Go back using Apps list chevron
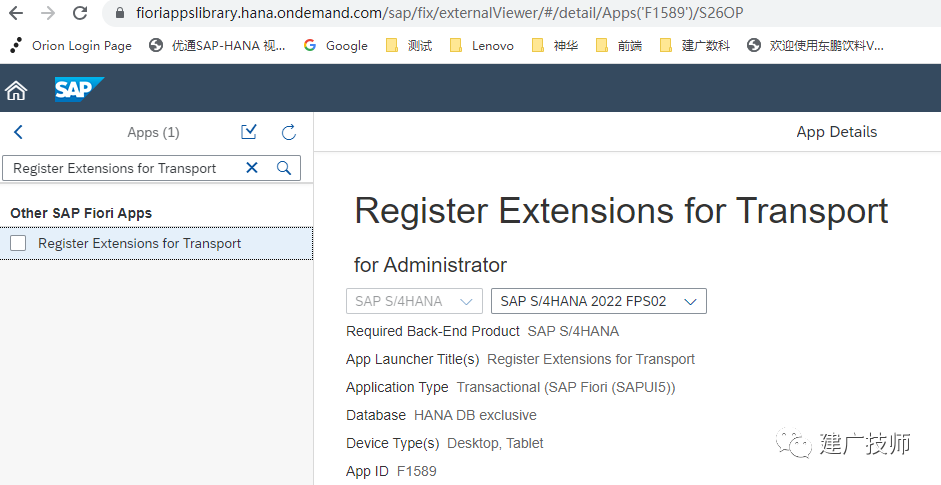The image size is (941, 485). [x=19, y=132]
